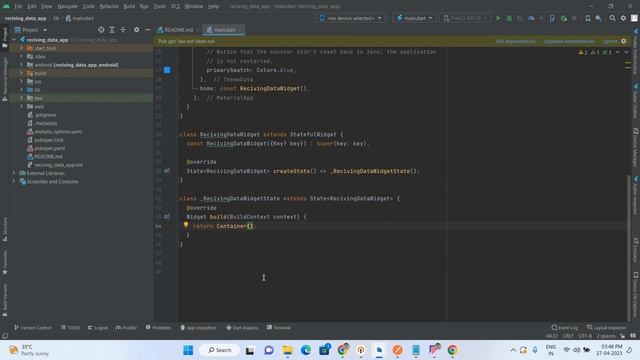Open the Navigate menu
Viewport: 640px width, 360px height.
[67, 7]
